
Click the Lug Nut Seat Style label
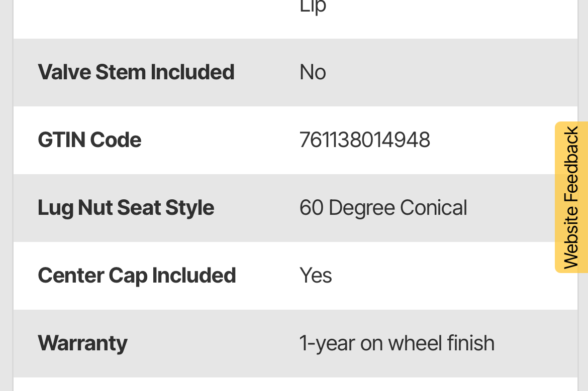126,208
